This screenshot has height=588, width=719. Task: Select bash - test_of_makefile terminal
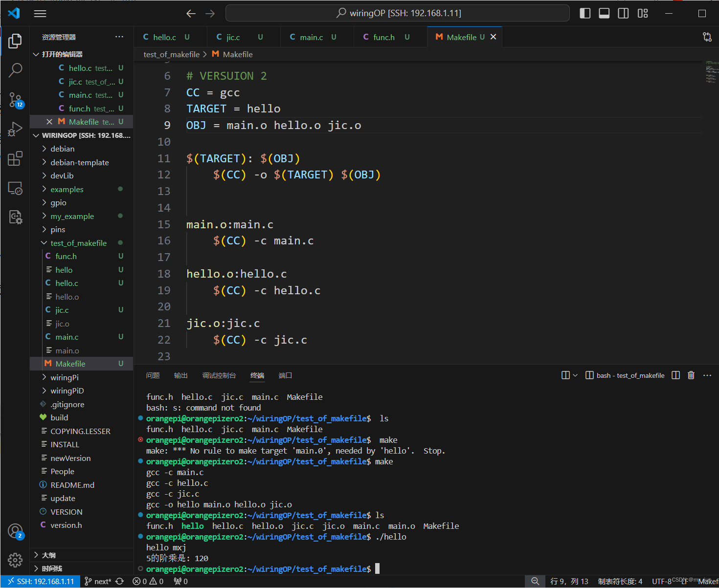[x=625, y=375]
